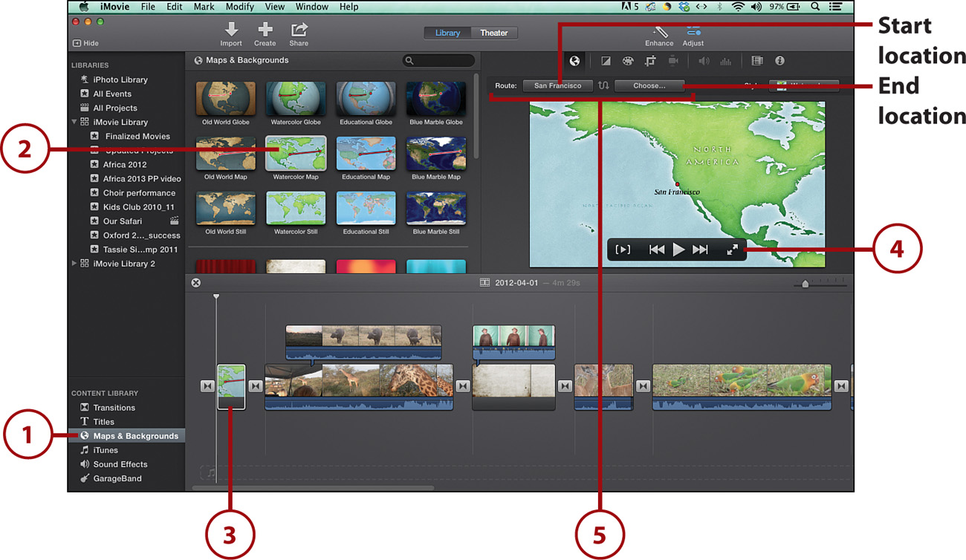Viewport: 966px width, 560px height.
Task: Select the Watercolor Globe map
Action: coord(296,99)
